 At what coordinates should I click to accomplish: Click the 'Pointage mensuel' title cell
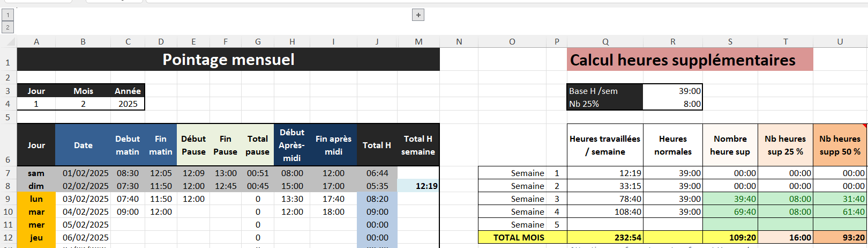pyautogui.click(x=228, y=60)
